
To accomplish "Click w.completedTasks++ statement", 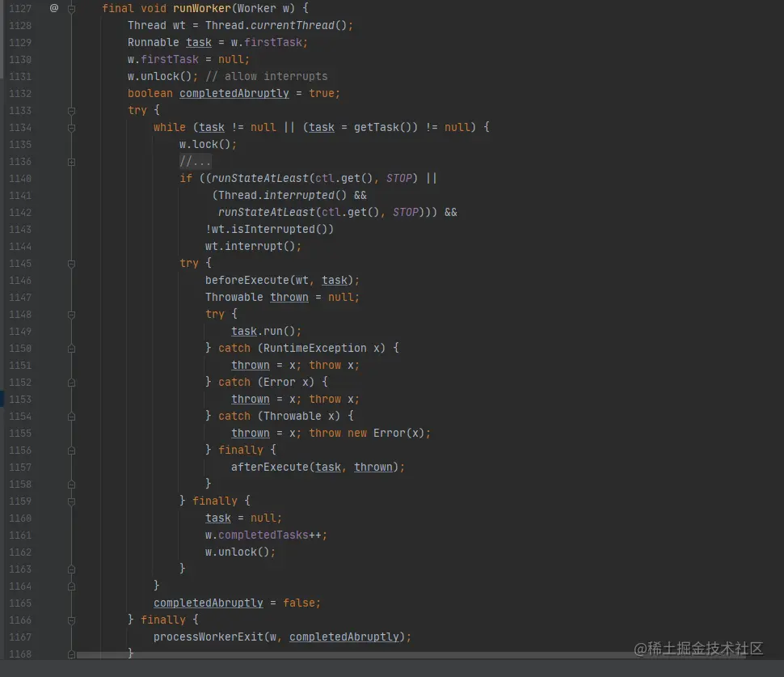I will click(x=266, y=535).
